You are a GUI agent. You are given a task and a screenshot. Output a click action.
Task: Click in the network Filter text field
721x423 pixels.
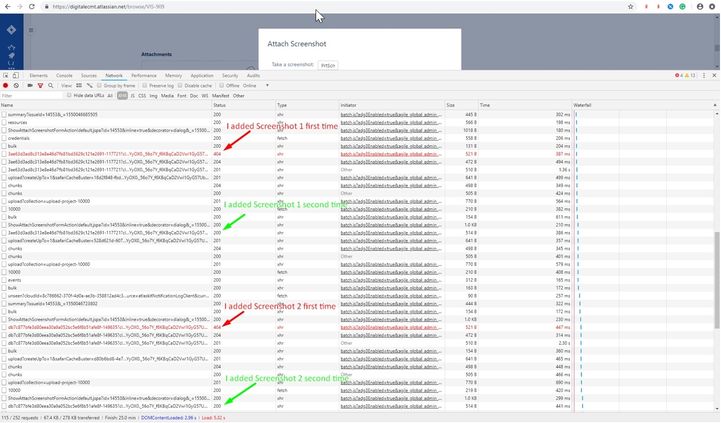coord(31,96)
